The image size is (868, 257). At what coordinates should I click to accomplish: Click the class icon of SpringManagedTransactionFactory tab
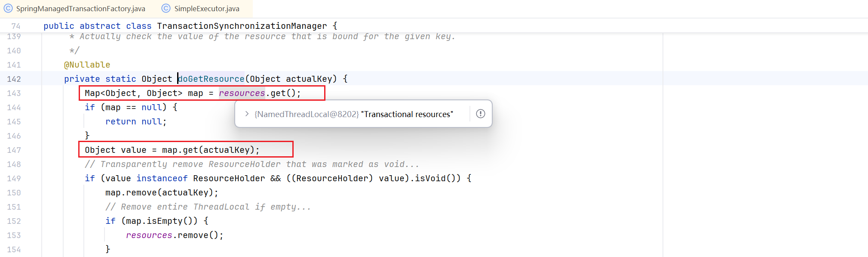tap(8, 8)
